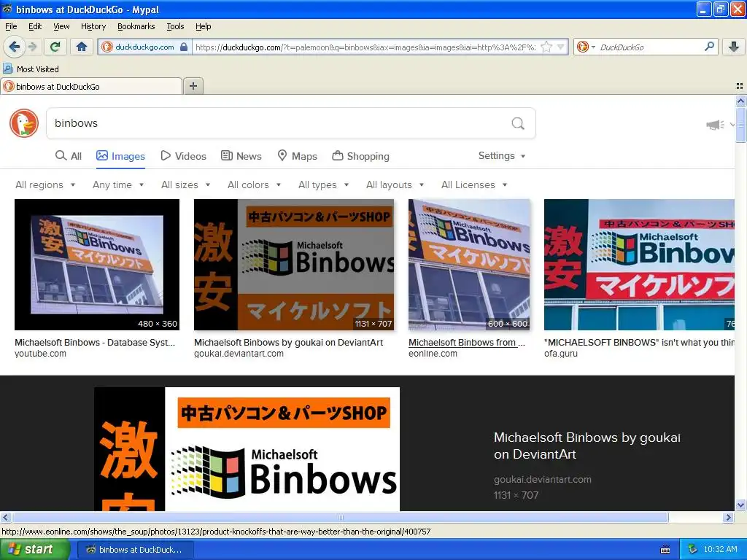Click the horizontal scrollbar right arrow
The image size is (747, 560).
point(728,517)
